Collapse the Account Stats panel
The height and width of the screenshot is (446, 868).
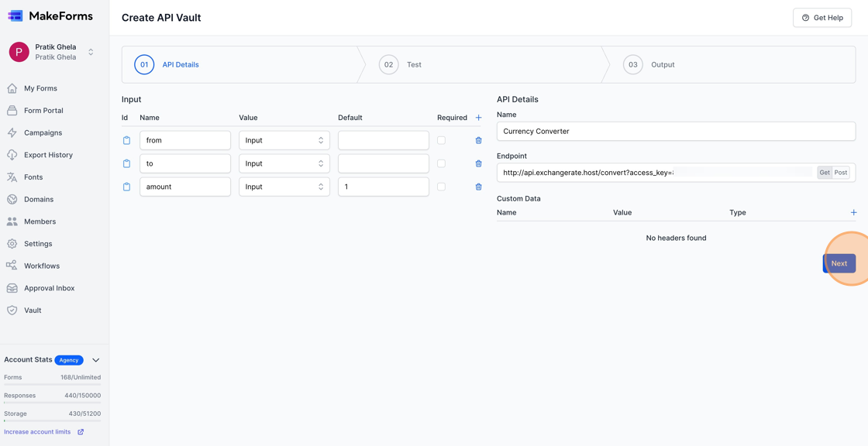tap(95, 359)
